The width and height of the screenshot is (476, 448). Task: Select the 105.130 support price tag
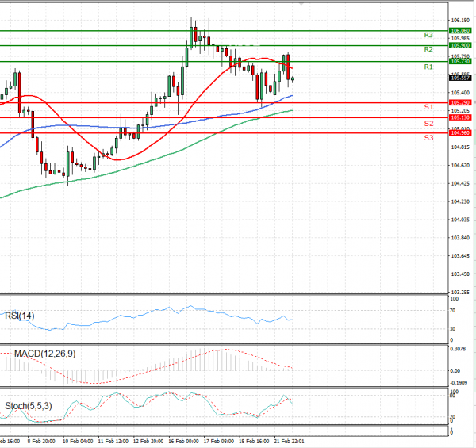(460, 117)
